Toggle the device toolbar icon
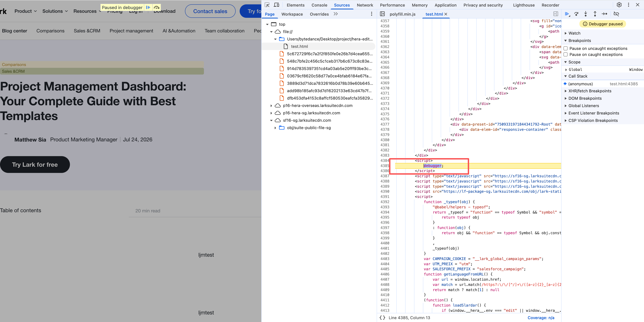Viewport: 644px width, 322px height. [x=277, y=5]
